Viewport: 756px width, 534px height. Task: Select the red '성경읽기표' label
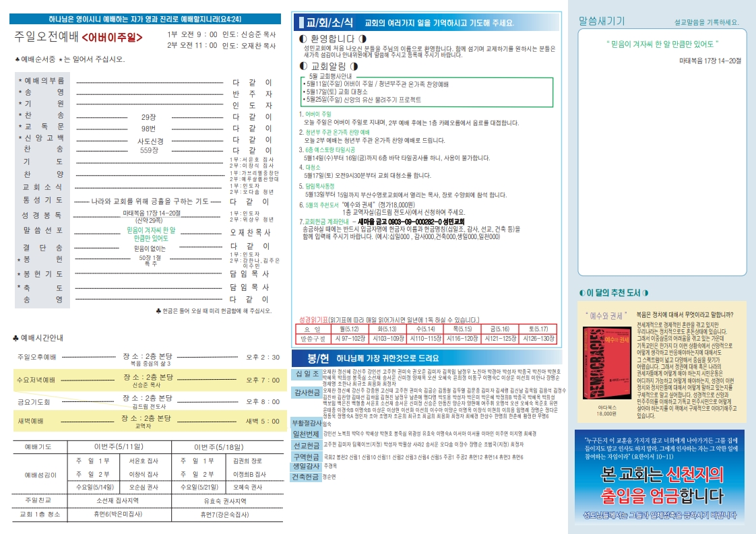coord(313,320)
